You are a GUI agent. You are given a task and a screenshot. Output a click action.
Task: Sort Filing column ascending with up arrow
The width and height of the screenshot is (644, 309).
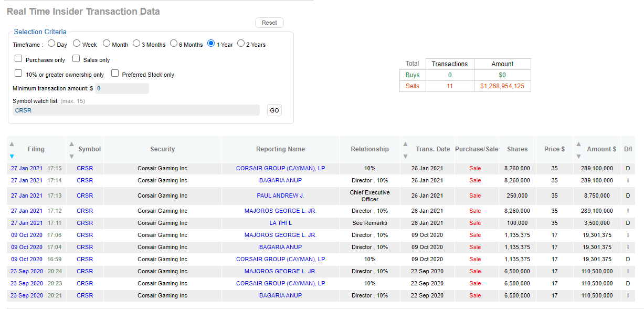tap(12, 144)
